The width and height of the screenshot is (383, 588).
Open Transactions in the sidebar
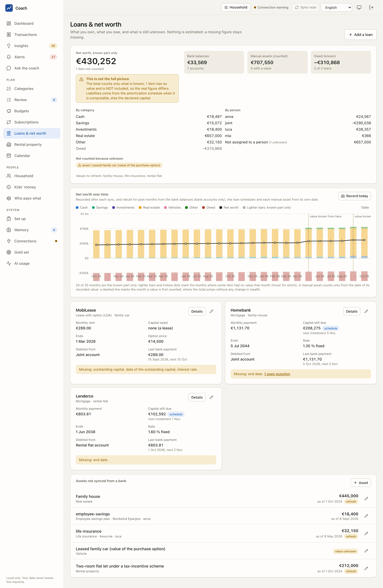click(x=32, y=35)
